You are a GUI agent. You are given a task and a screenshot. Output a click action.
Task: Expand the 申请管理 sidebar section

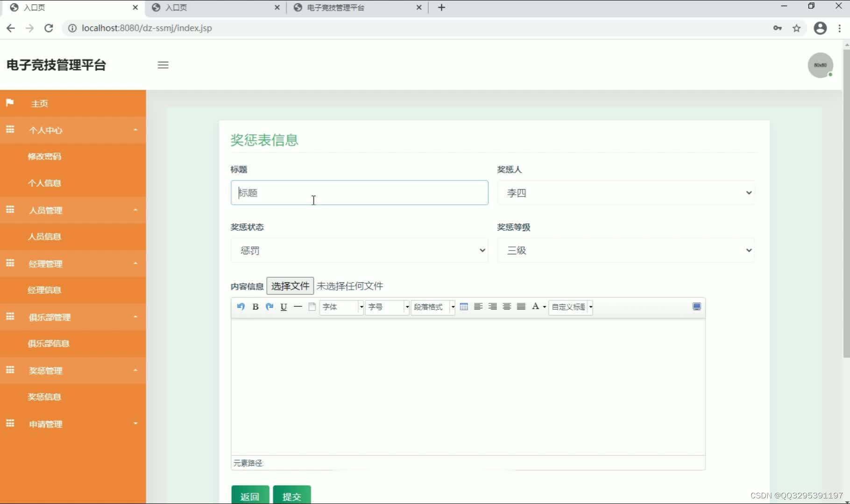tap(73, 424)
